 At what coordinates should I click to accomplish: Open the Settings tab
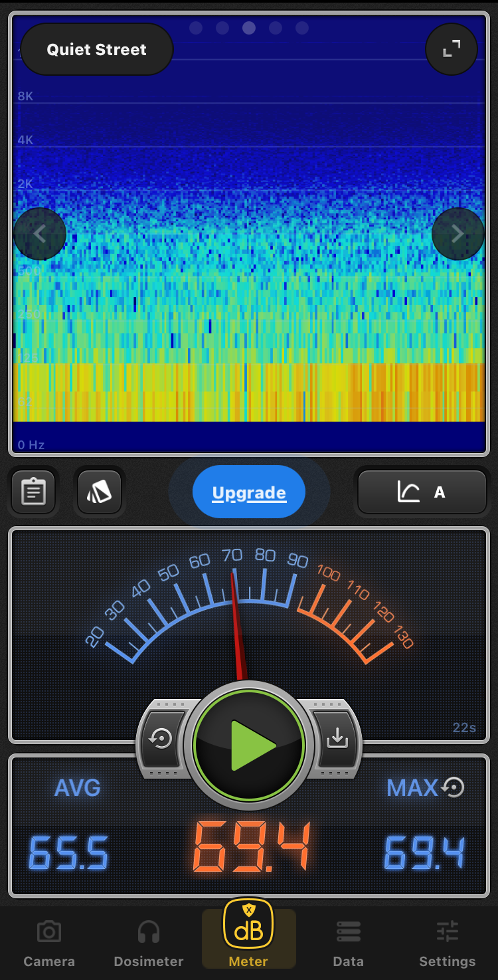pos(448,943)
